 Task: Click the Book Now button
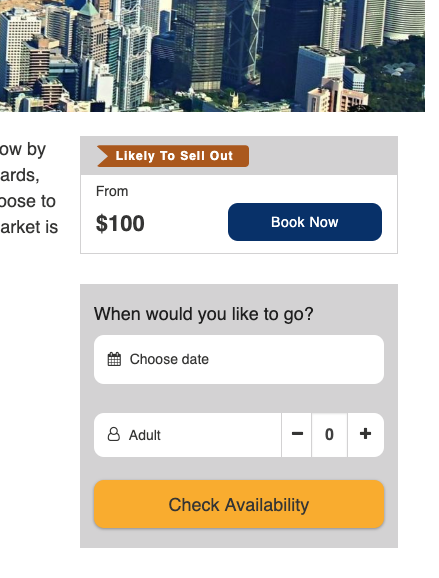click(x=305, y=222)
